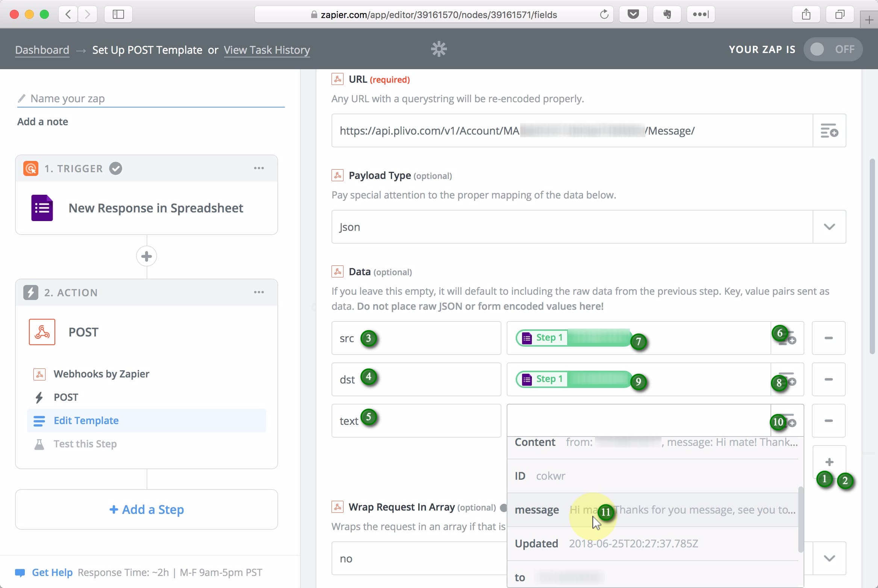This screenshot has width=878, height=588.
Task: Click the dst key field
Action: (416, 379)
